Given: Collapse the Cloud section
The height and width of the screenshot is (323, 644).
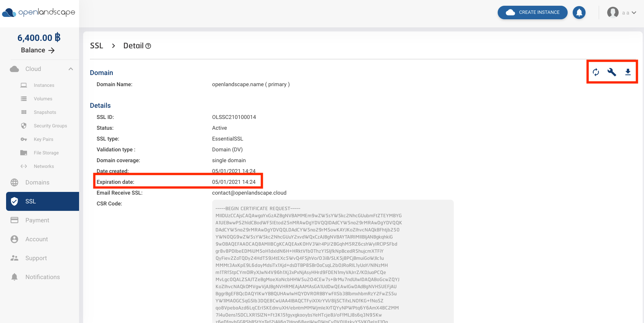Looking at the screenshot, I should coord(70,69).
